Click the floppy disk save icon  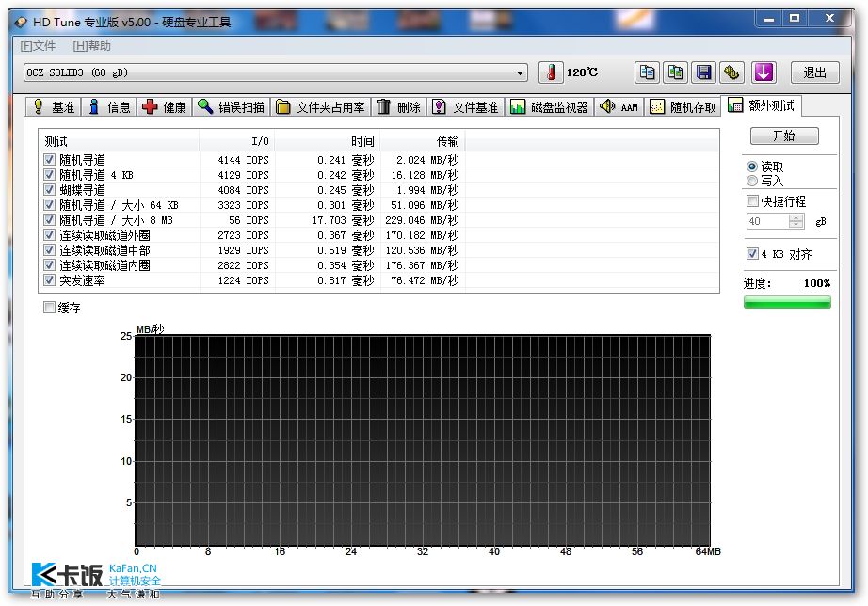point(703,72)
